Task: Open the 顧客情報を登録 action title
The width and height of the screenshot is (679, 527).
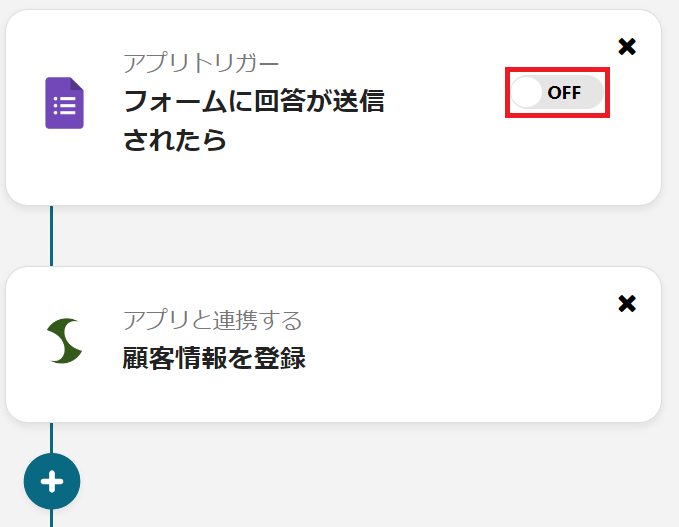Action: tap(214, 358)
